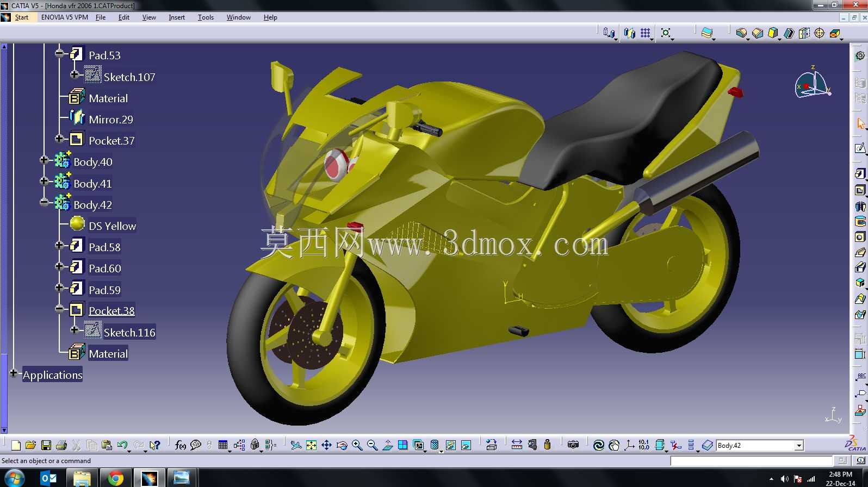The height and width of the screenshot is (487, 868).
Task: Collapse the Body.42 node
Action: click(x=44, y=202)
